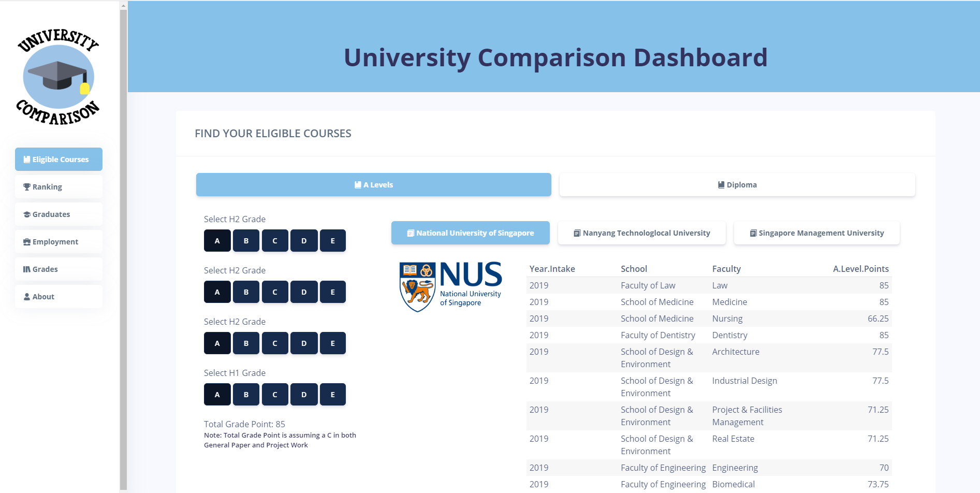Click the Nursing faculty cell
Screen dimensions: 980x493
click(x=727, y=318)
